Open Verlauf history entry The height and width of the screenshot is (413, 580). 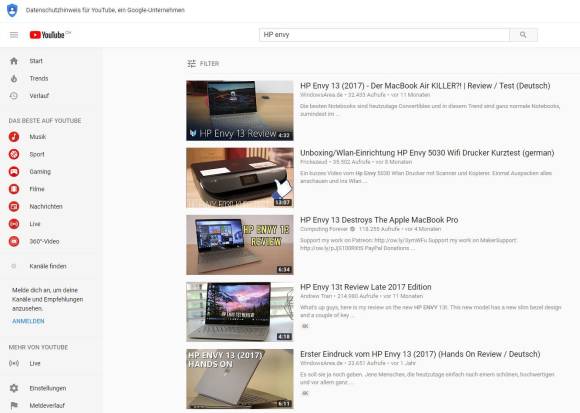point(39,96)
